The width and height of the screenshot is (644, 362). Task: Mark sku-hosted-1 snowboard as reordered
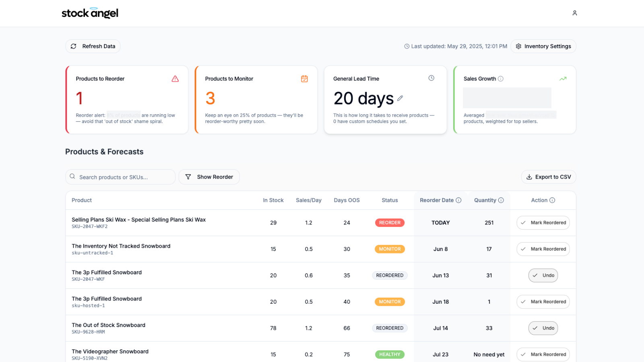click(543, 302)
